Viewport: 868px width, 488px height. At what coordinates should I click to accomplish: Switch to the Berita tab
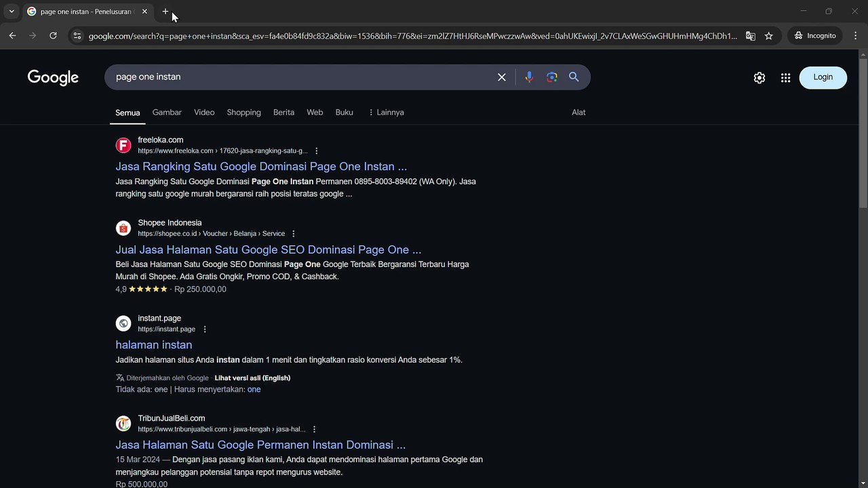coord(283,113)
